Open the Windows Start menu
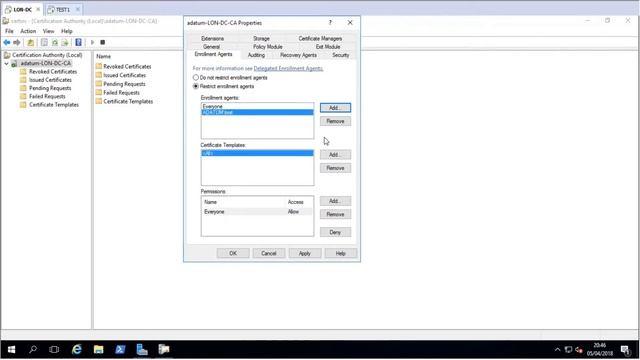The image size is (640, 360). point(11,349)
